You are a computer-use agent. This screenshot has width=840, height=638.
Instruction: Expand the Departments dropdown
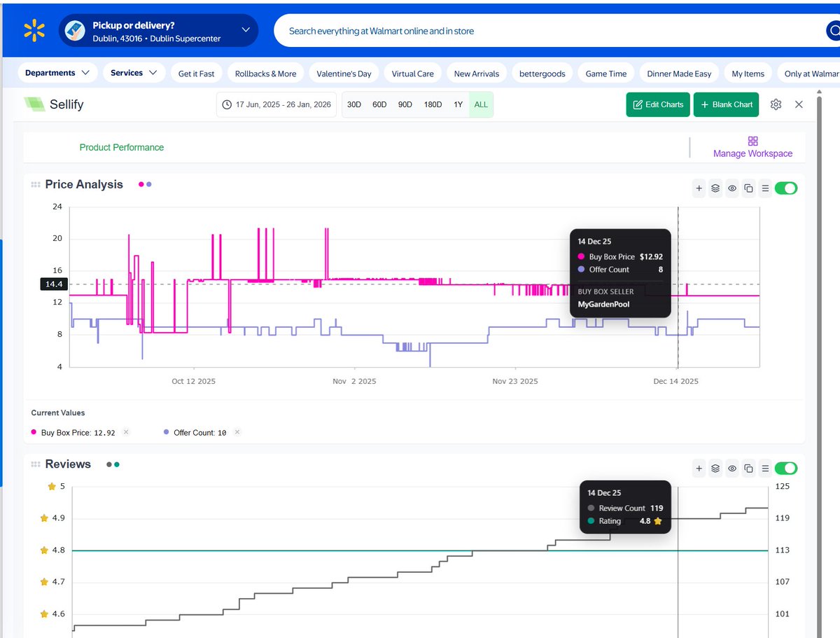click(57, 73)
